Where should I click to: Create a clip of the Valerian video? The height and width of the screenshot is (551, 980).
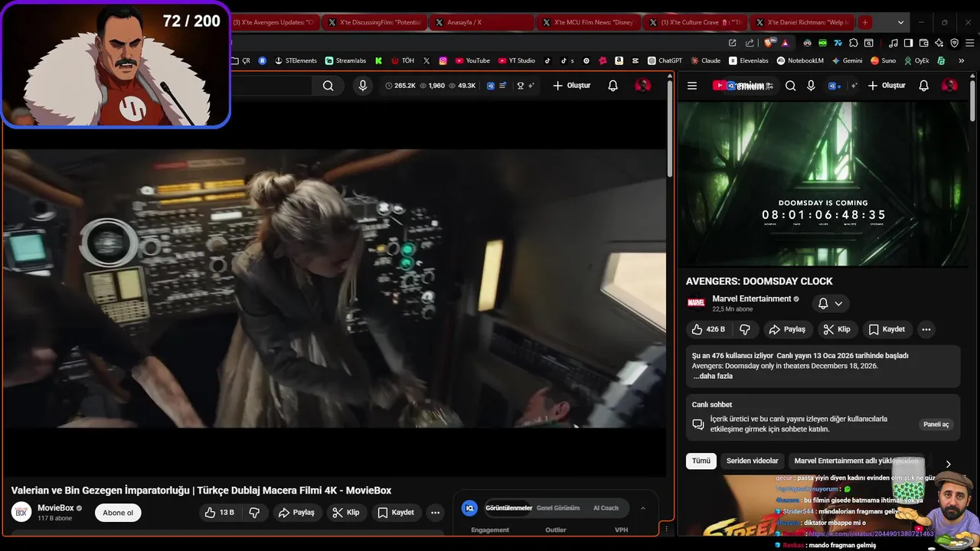pyautogui.click(x=345, y=513)
